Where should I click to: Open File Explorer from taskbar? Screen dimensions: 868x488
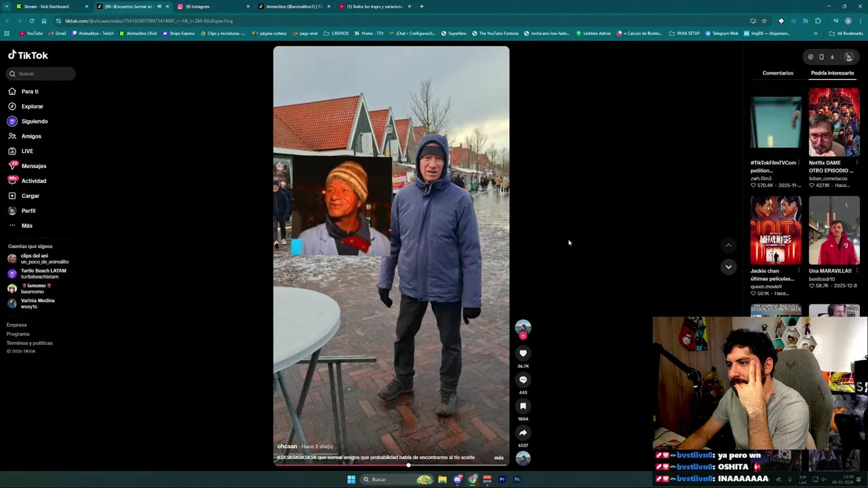pos(442,479)
